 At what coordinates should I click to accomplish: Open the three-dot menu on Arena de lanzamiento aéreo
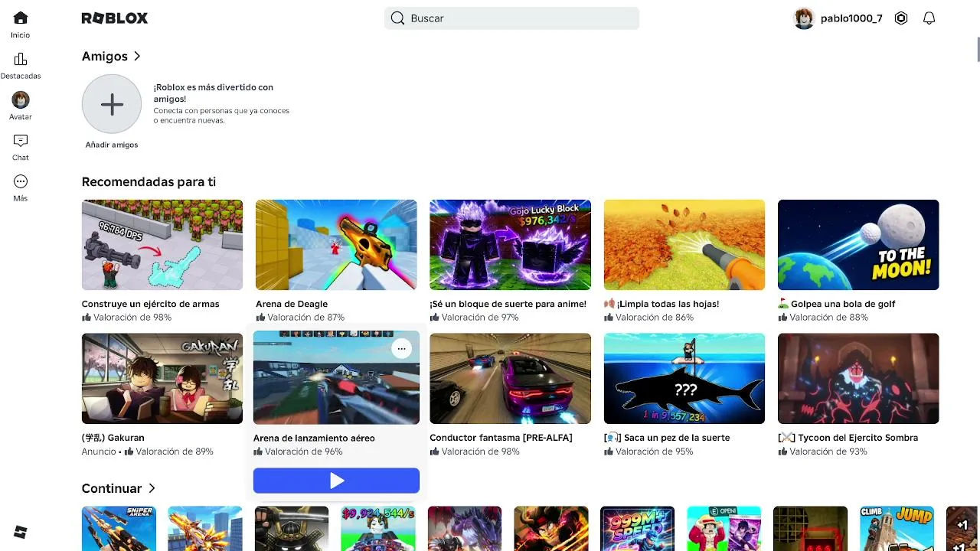pos(401,349)
